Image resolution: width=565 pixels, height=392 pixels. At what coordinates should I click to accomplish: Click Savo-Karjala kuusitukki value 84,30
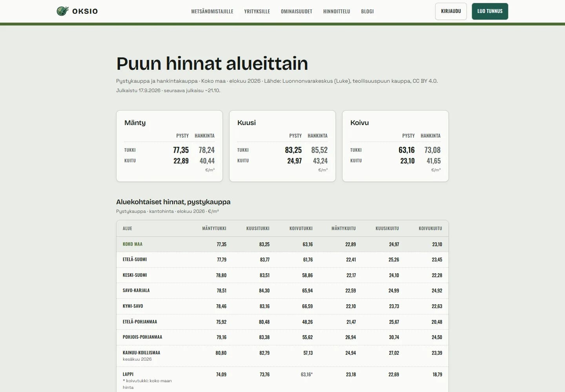tap(264, 290)
